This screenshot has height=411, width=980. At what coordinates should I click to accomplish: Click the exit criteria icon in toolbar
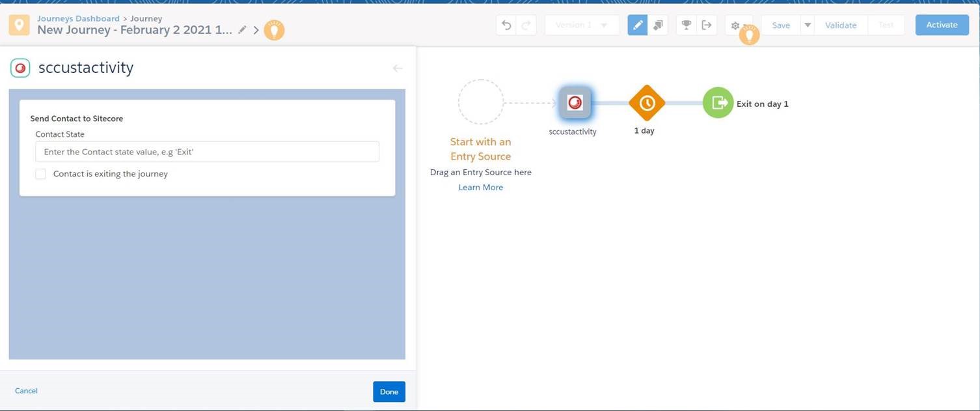[707, 24]
